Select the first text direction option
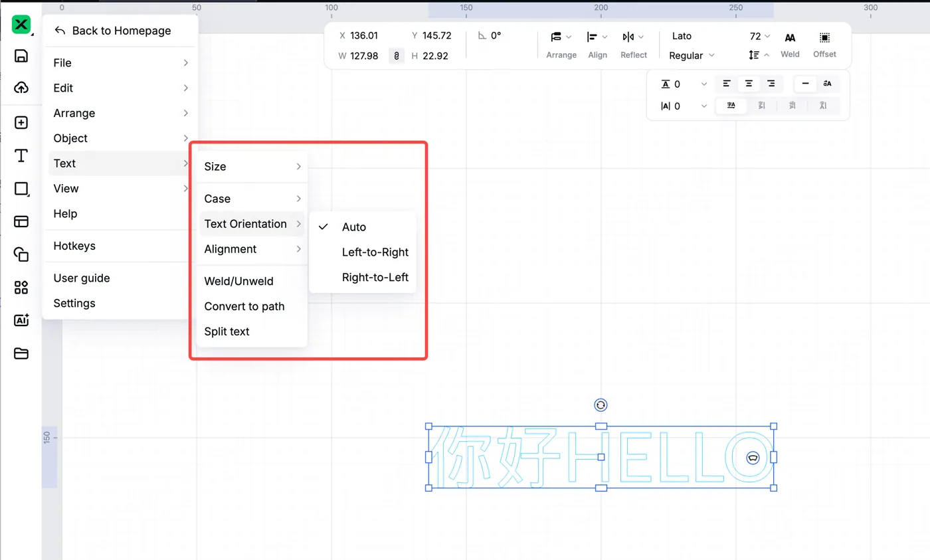 tap(731, 106)
